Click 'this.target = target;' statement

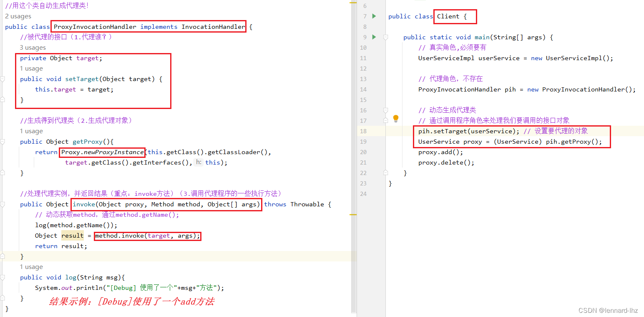74,89
